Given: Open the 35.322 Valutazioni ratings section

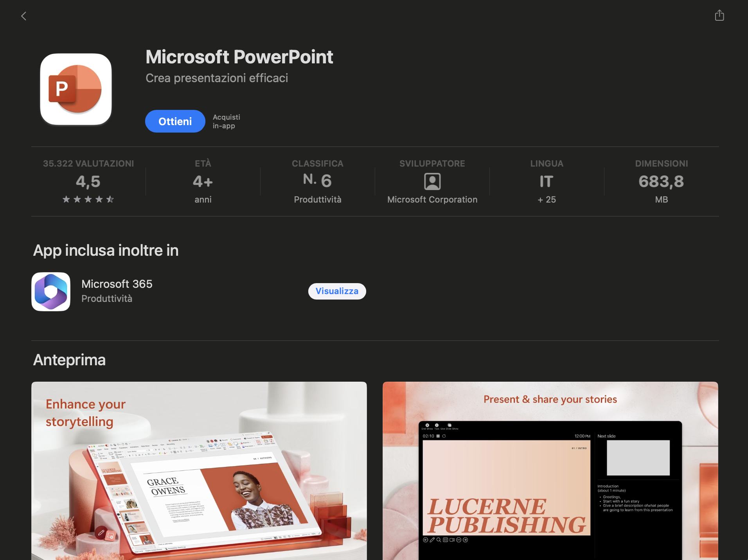Looking at the screenshot, I should pos(88,163).
